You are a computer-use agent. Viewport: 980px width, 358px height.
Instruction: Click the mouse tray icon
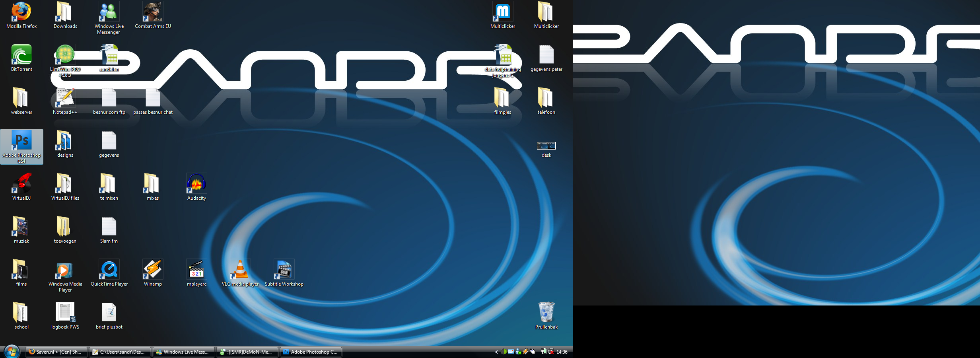click(533, 352)
